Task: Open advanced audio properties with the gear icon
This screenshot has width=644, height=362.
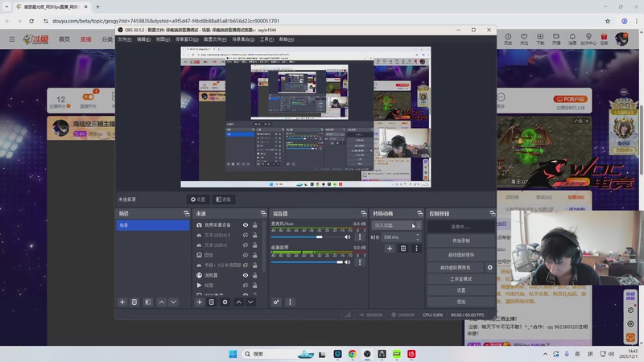Action: point(276,302)
